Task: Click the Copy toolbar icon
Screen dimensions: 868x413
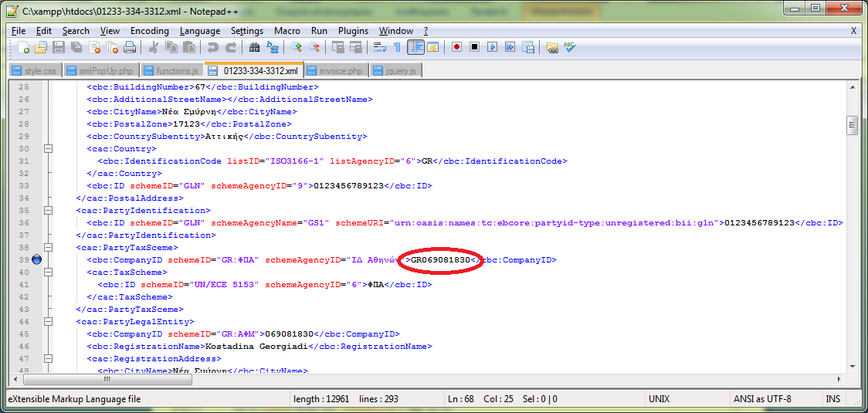Action: pyautogui.click(x=171, y=48)
